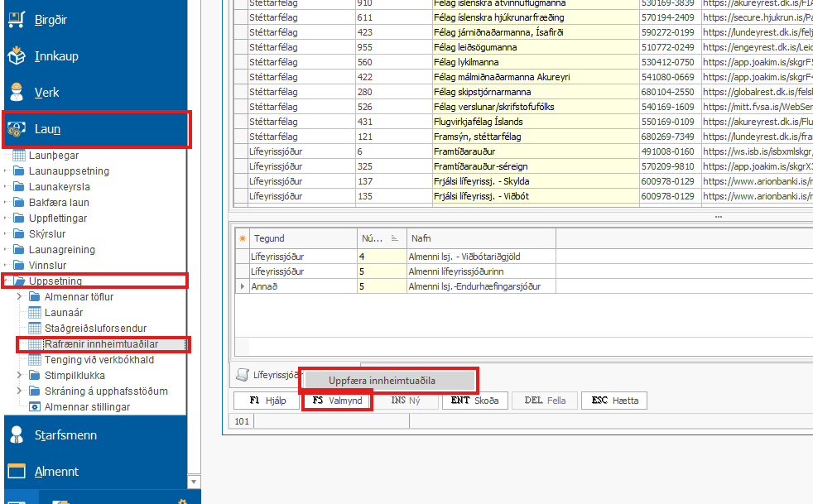Select the Verk worker icon
This screenshot has width=813, height=504.
click(x=17, y=93)
